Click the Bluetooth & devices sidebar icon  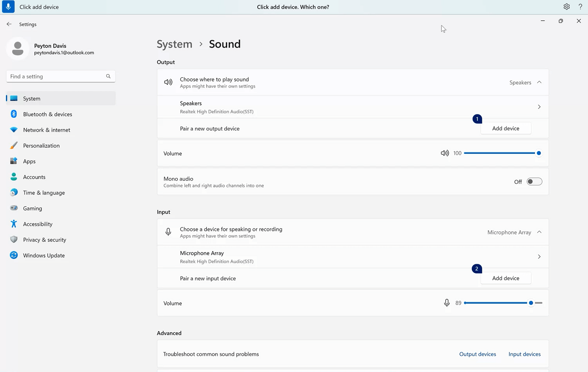14,114
